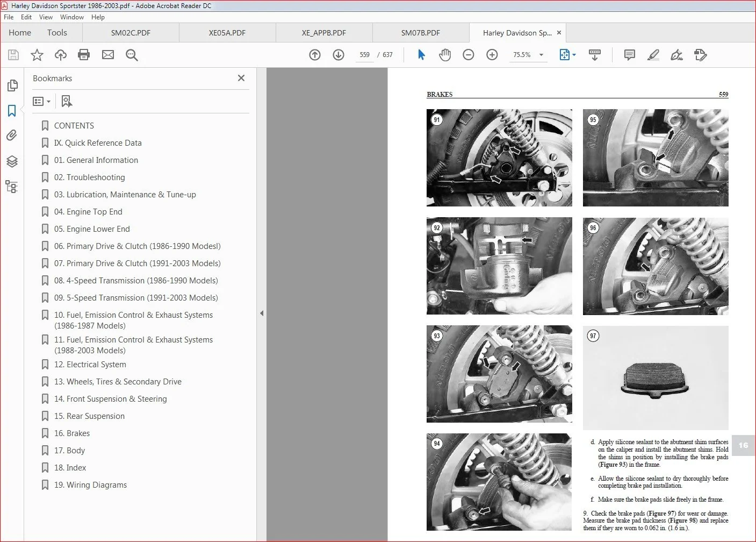Open 06. Primary Drive & Clutch (1986-1990) bookmark
Viewport: 756px width, 542px height.
click(138, 246)
